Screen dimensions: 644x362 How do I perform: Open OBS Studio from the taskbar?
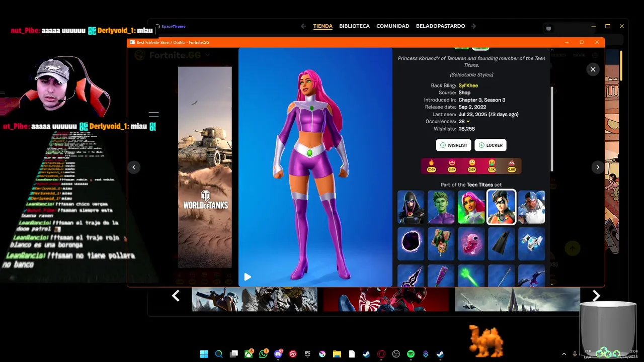click(x=396, y=354)
